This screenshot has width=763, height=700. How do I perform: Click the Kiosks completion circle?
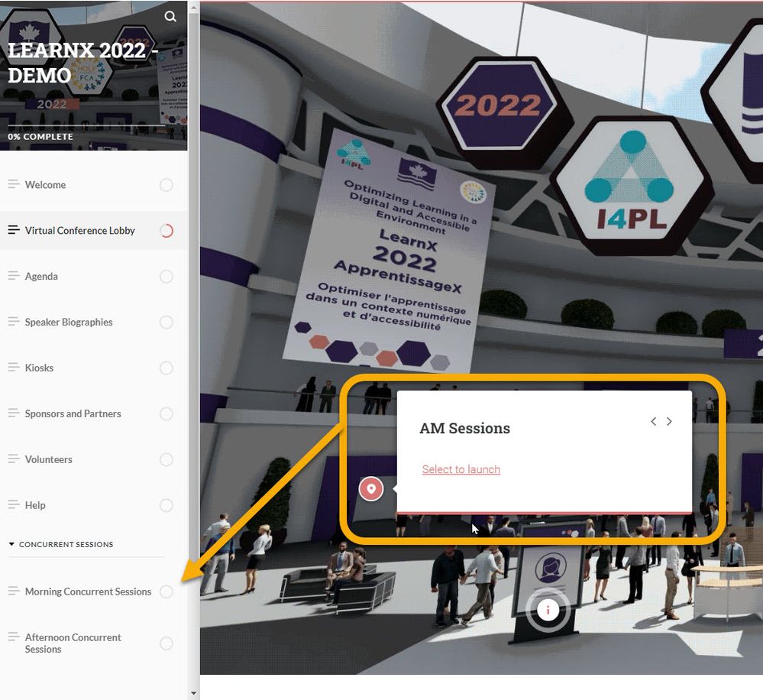[x=167, y=368]
